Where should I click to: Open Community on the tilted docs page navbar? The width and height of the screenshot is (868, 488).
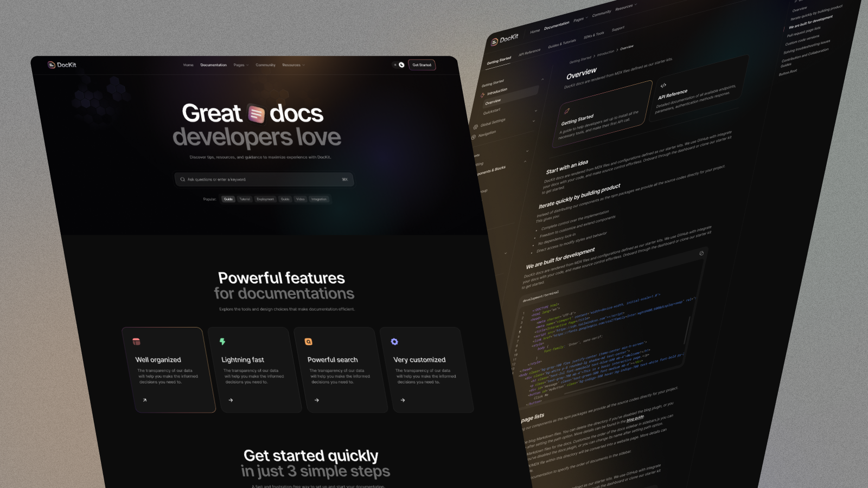pyautogui.click(x=602, y=13)
